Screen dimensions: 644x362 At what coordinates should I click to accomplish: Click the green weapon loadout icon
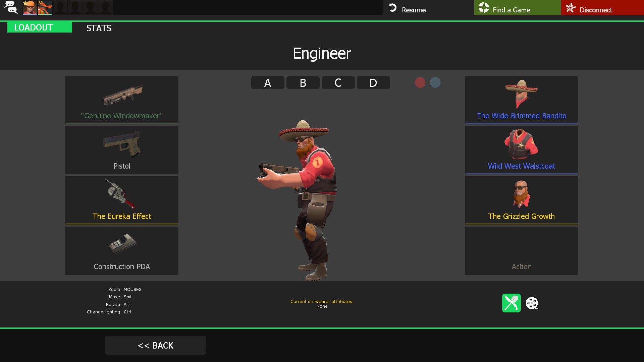point(511,303)
